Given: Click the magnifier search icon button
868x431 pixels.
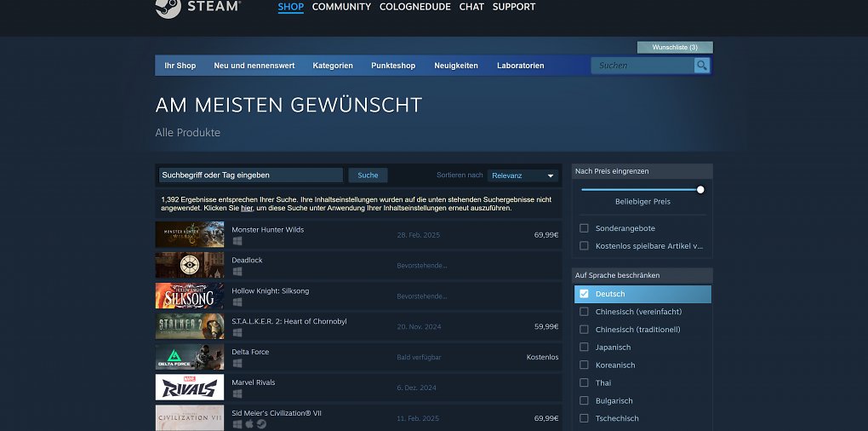Looking at the screenshot, I should click(702, 66).
